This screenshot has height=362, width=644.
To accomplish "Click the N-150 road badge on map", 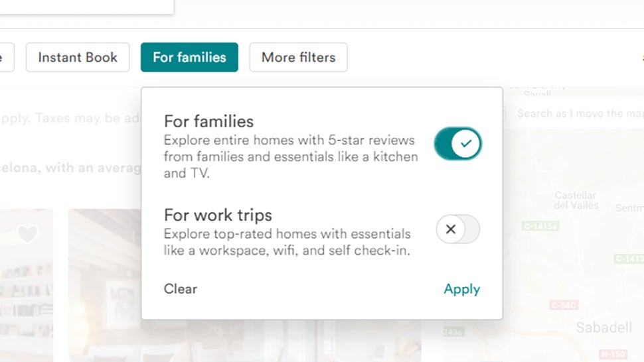I will [x=613, y=354].
